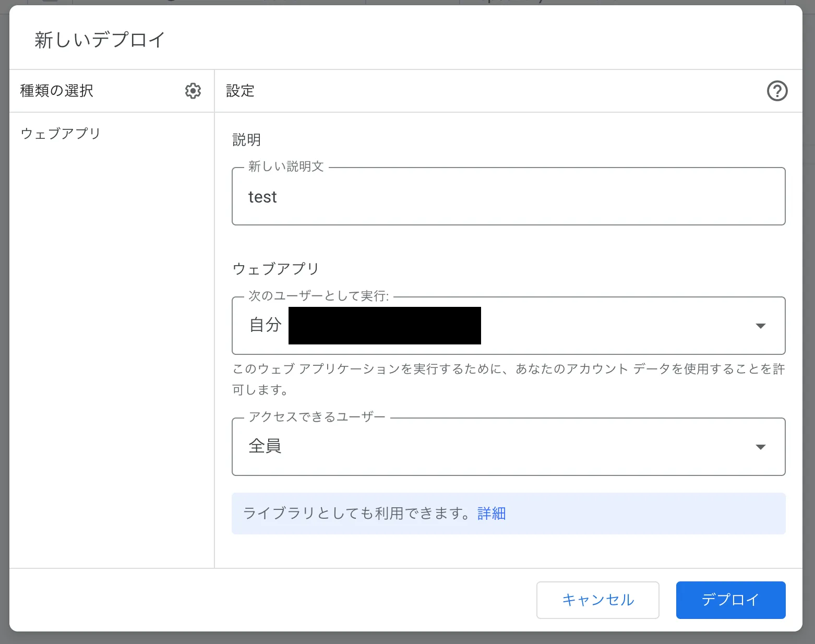Click the キャンセル button

597,600
